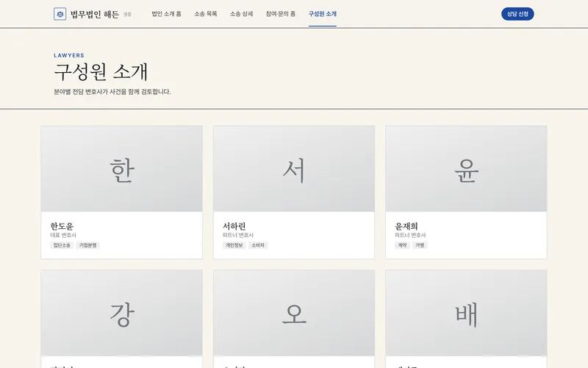The image size is (588, 368).
Task: Go to the 소송 목록 nav tab
Action: (206, 14)
